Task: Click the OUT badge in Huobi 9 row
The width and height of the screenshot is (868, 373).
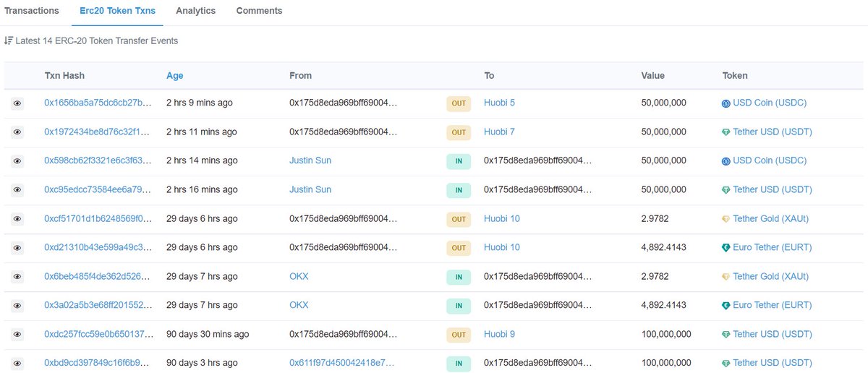Action: 459,335
